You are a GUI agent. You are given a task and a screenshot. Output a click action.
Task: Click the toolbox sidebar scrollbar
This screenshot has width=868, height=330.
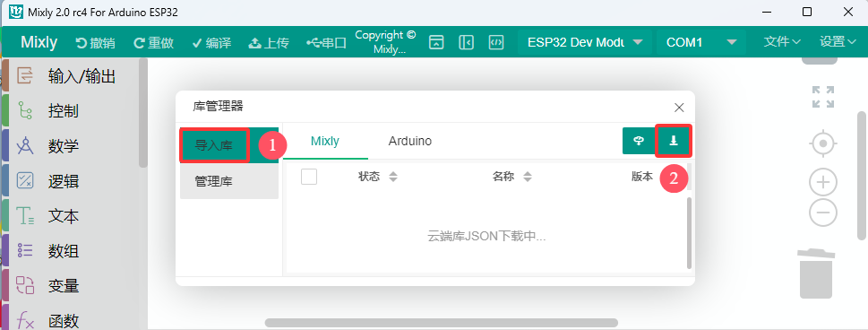143,113
